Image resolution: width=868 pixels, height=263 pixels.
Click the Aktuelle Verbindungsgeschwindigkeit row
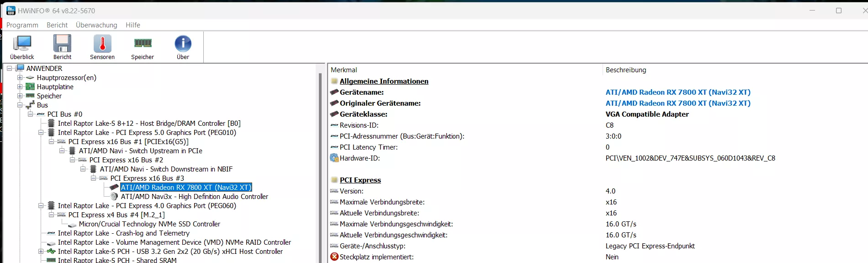(598, 235)
